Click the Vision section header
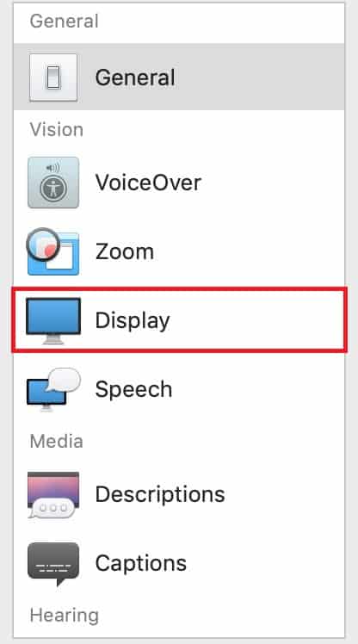This screenshot has width=358, height=644. pyautogui.click(x=57, y=130)
